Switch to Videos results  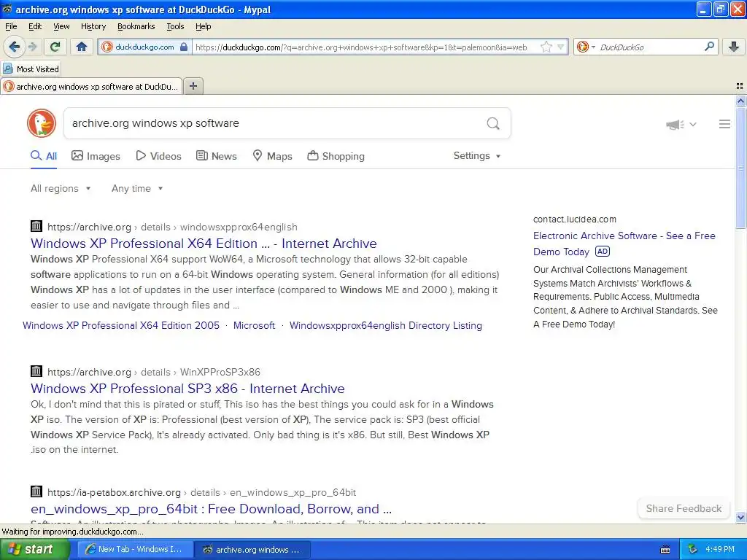point(158,156)
